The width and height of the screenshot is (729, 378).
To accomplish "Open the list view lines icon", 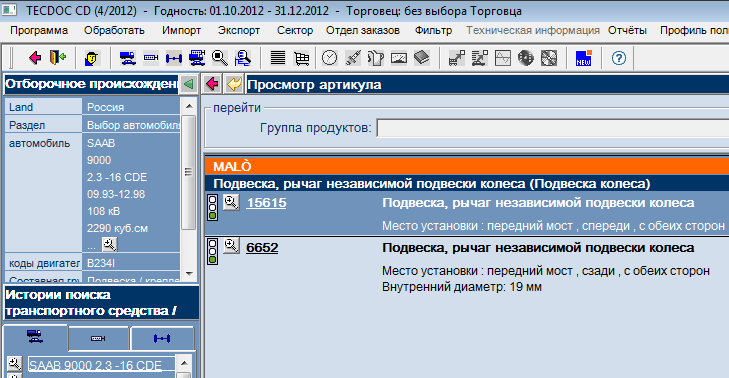I will point(278,58).
